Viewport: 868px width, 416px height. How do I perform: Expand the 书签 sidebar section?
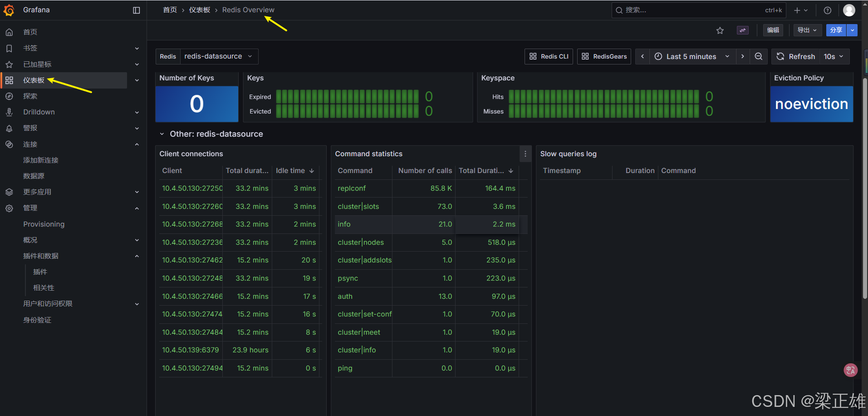pos(137,48)
